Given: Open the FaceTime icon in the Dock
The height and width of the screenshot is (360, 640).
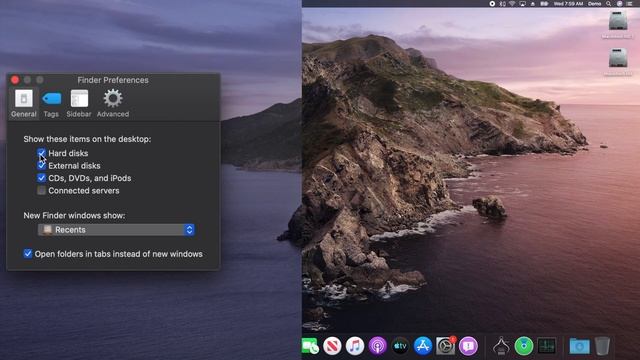Looking at the screenshot, I should click(310, 346).
